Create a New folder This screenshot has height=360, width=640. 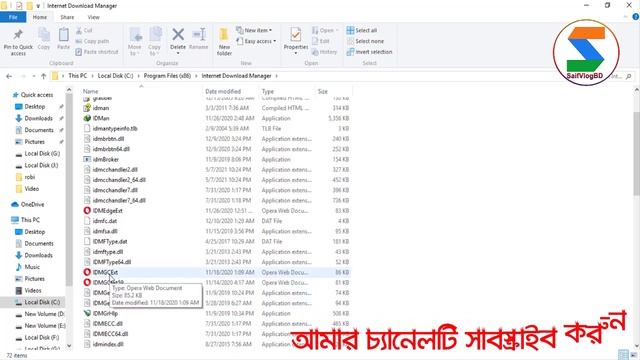[x=224, y=41]
